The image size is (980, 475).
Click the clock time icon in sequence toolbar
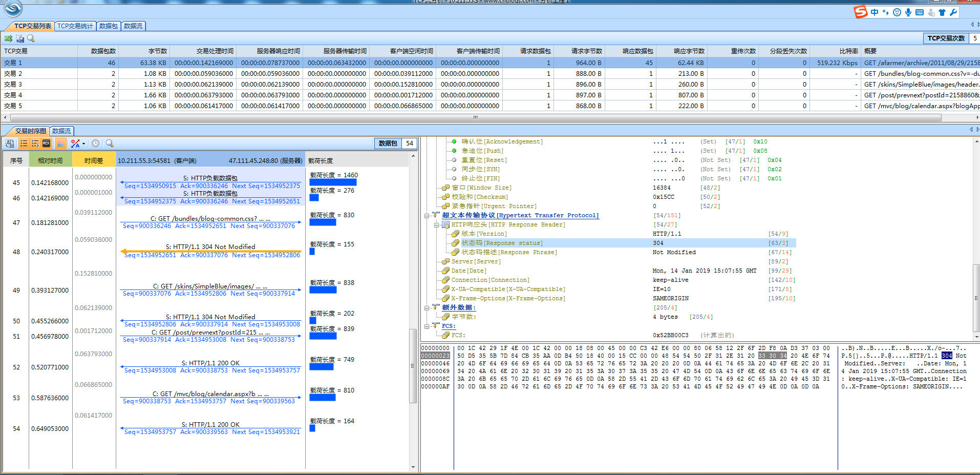click(95, 143)
